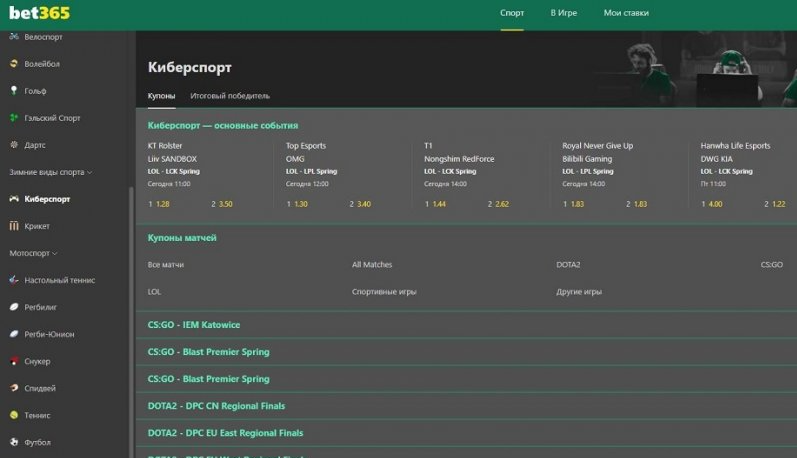This screenshot has height=458, width=797.
Task: Pick odds 3.40 for OMG
Action: pos(361,204)
